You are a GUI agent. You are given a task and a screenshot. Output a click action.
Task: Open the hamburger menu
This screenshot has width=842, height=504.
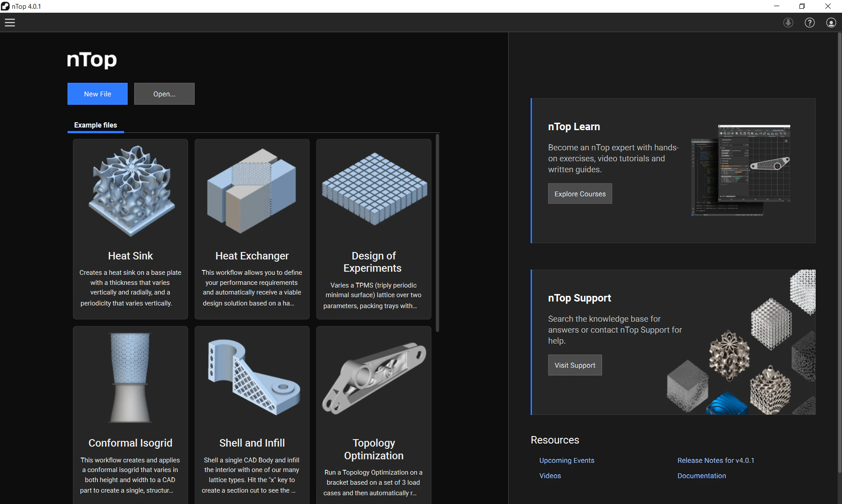coord(10,23)
